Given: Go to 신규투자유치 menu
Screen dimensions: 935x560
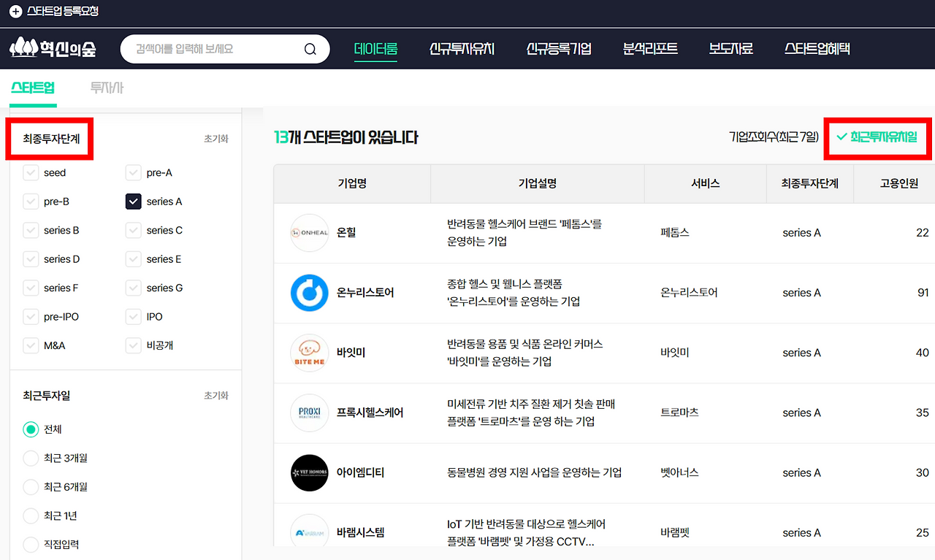Looking at the screenshot, I should [462, 49].
